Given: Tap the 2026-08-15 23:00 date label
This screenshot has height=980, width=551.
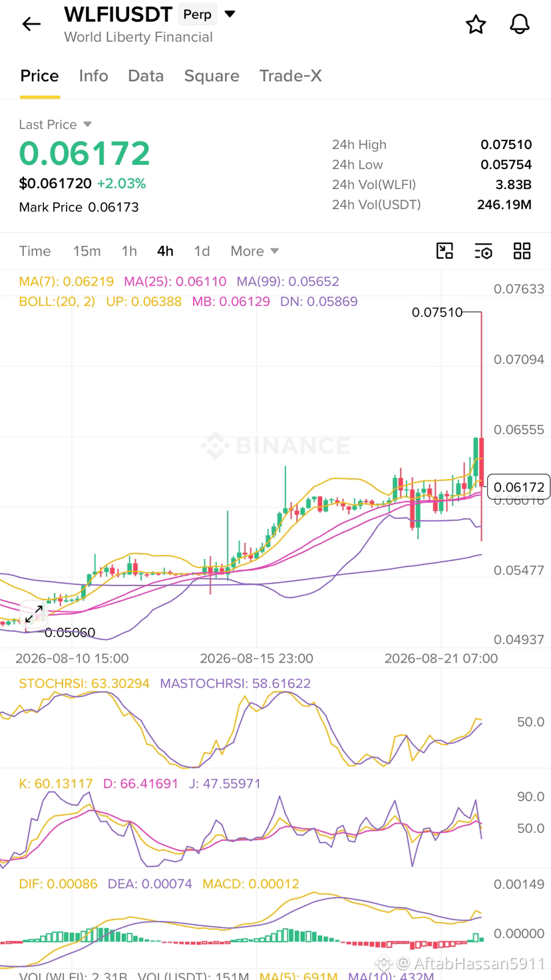Looking at the screenshot, I should pyautogui.click(x=256, y=659).
